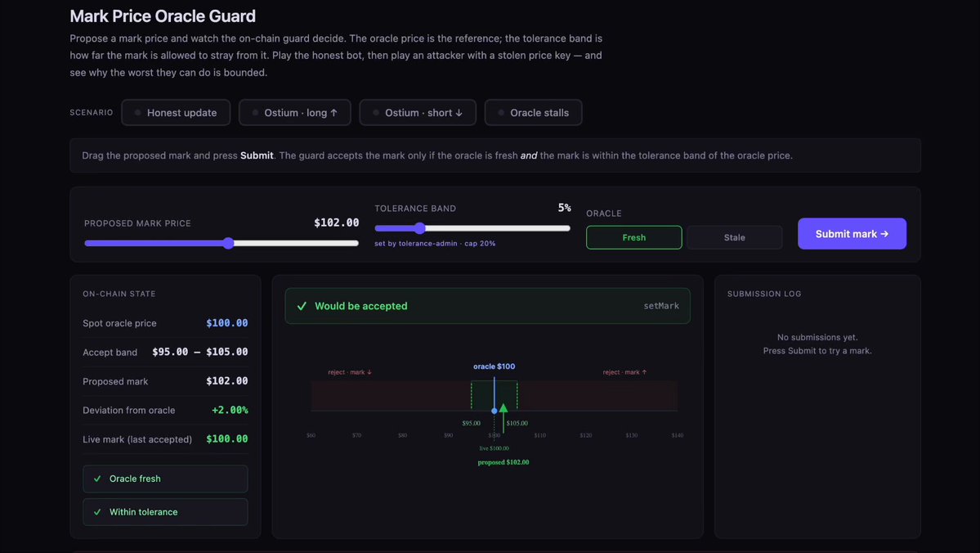Viewport: 980px width, 553px height.
Task: Click the blue oracle price dot on chart
Action: click(x=494, y=411)
